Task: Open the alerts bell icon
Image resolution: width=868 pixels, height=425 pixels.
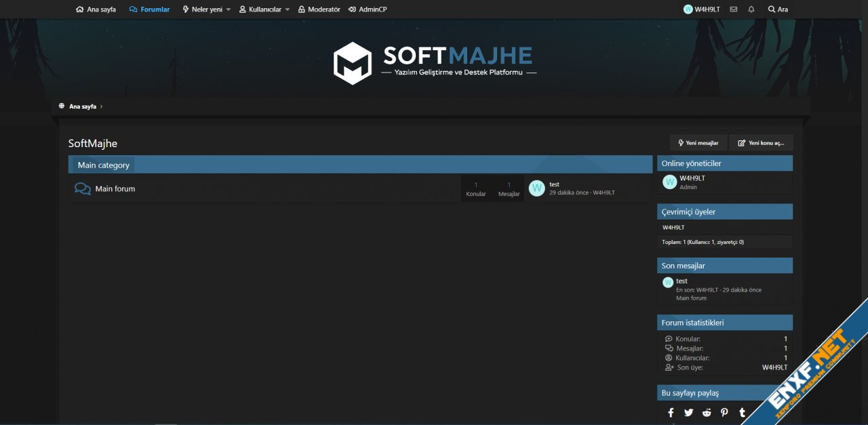Action: coord(751,9)
